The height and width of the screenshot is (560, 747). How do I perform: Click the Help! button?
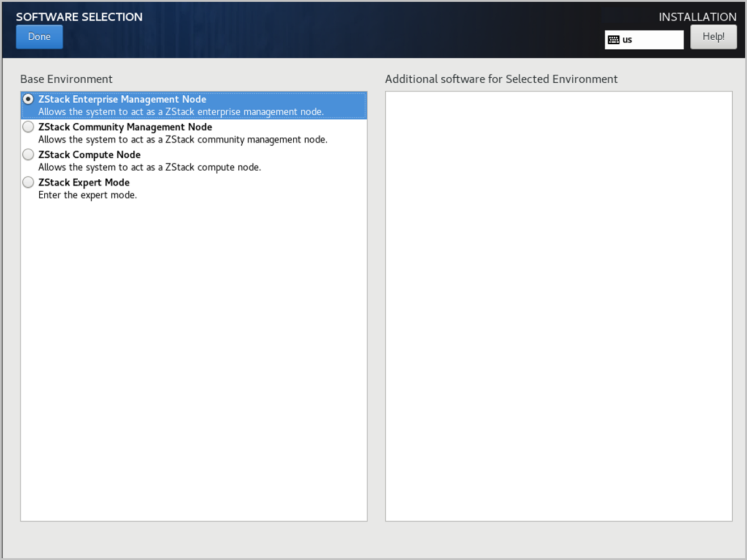point(713,36)
